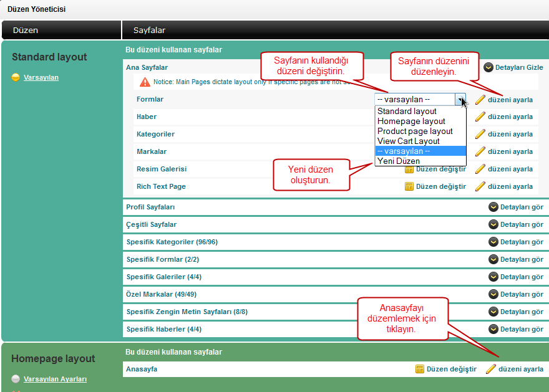Click pencil icon in Formlar row
549x392 pixels.
click(x=480, y=100)
